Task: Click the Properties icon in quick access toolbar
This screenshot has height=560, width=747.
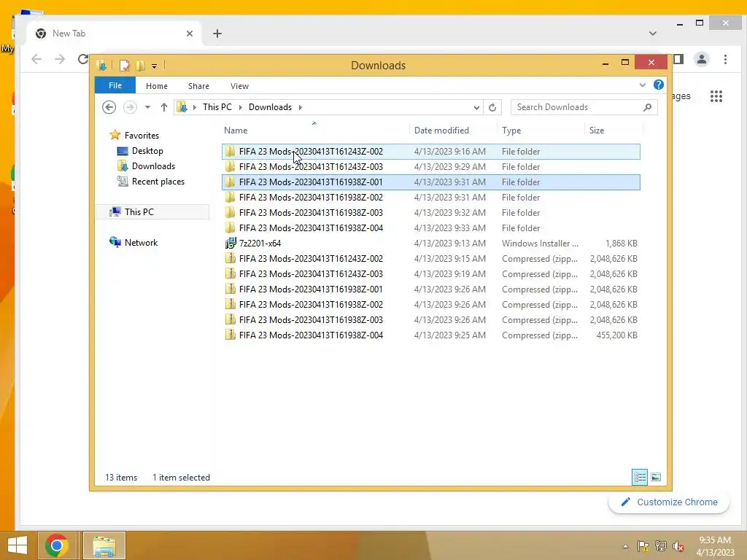Action: pyautogui.click(x=124, y=65)
